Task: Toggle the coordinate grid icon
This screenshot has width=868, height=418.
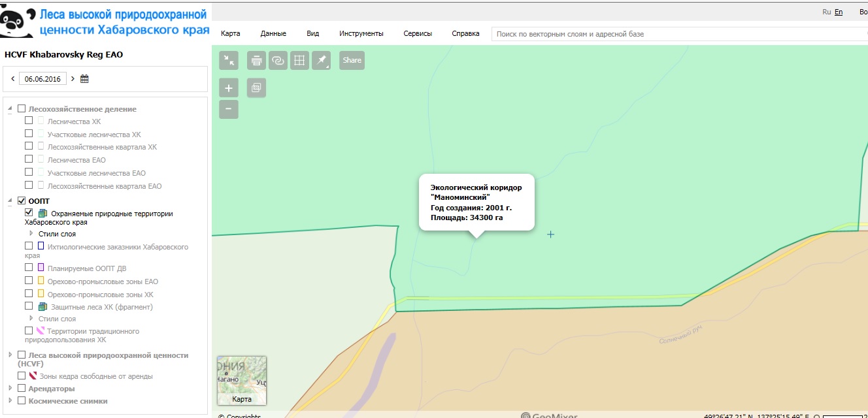Action: pyautogui.click(x=299, y=60)
